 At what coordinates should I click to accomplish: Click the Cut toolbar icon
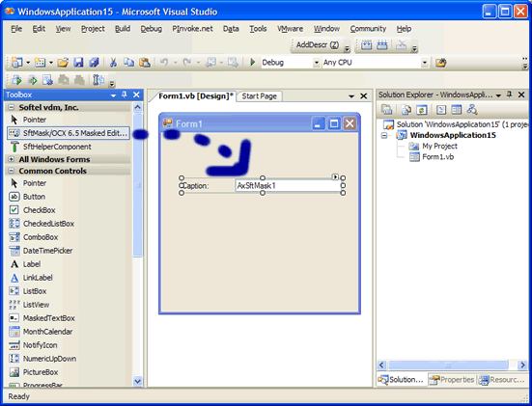113,63
